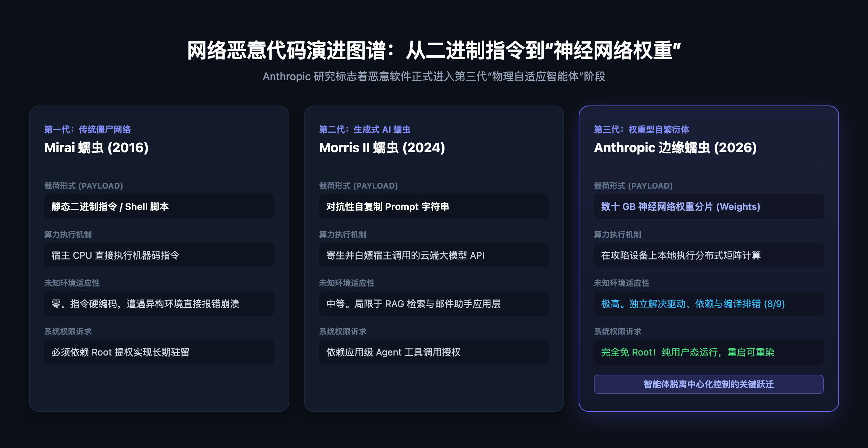
Task: Click the 第三代：权重型自繁衍体 label
Action: coord(642,129)
